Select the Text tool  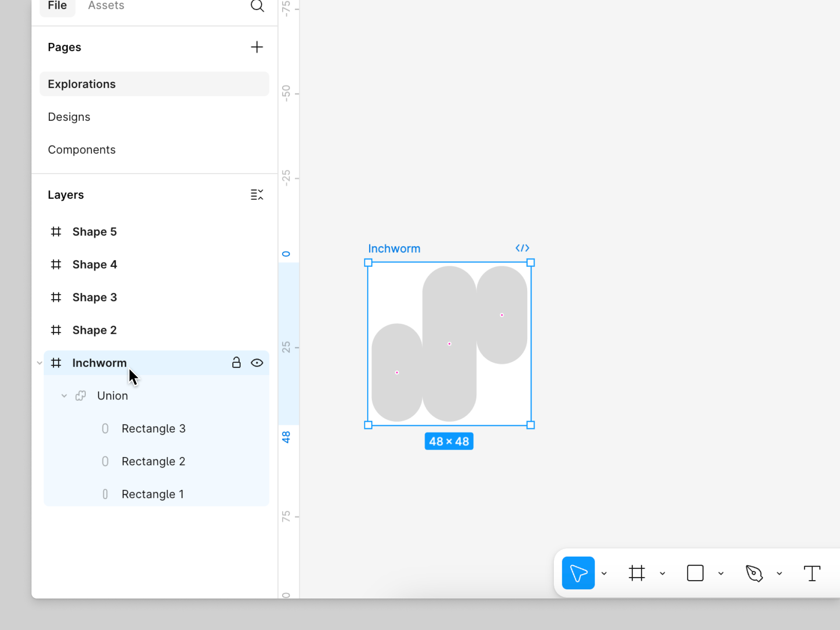812,573
